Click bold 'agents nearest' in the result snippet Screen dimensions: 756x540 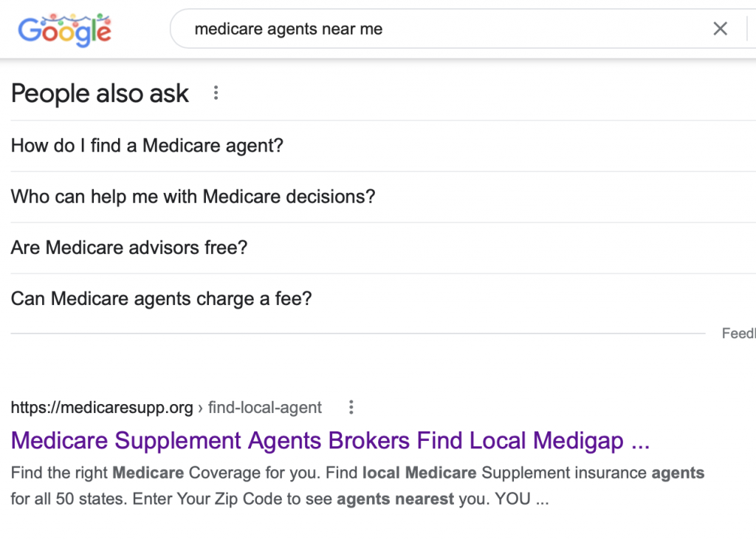(396, 499)
